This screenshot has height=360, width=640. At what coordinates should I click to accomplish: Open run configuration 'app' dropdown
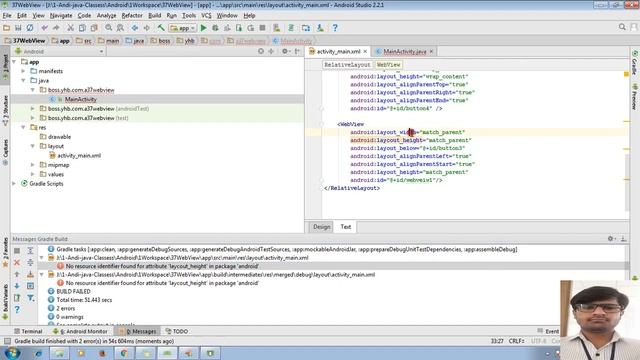pos(182,28)
